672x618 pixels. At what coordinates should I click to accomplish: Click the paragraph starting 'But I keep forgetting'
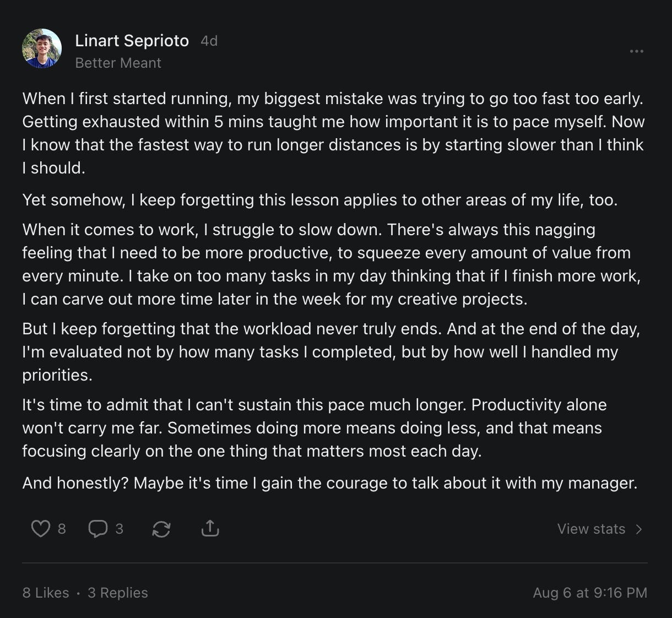pyautogui.click(x=330, y=352)
